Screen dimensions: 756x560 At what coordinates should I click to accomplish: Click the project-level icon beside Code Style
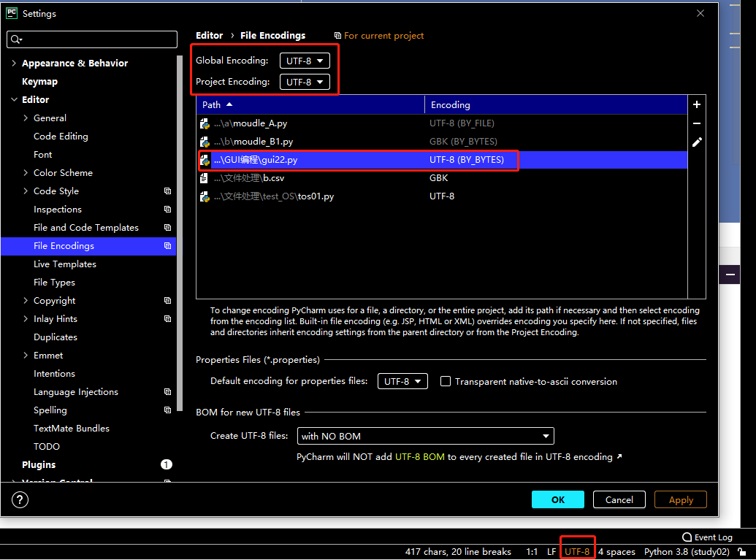point(167,191)
